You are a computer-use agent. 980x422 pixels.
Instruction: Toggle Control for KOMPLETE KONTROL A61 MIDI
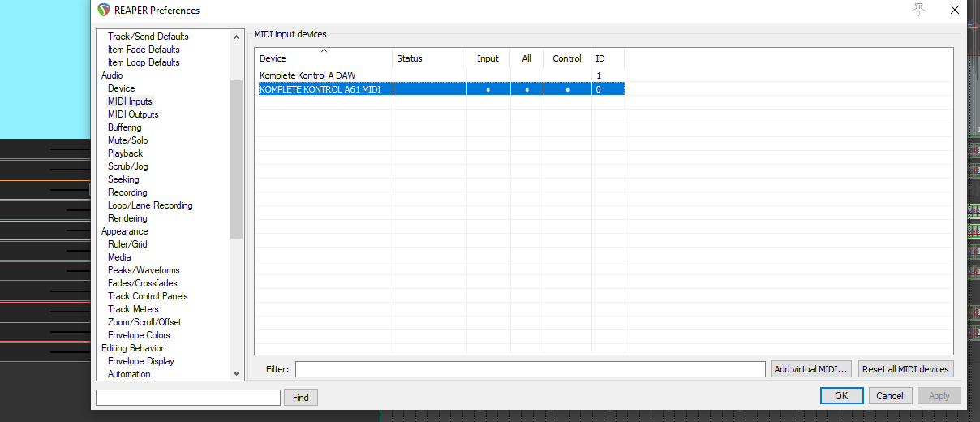click(567, 89)
